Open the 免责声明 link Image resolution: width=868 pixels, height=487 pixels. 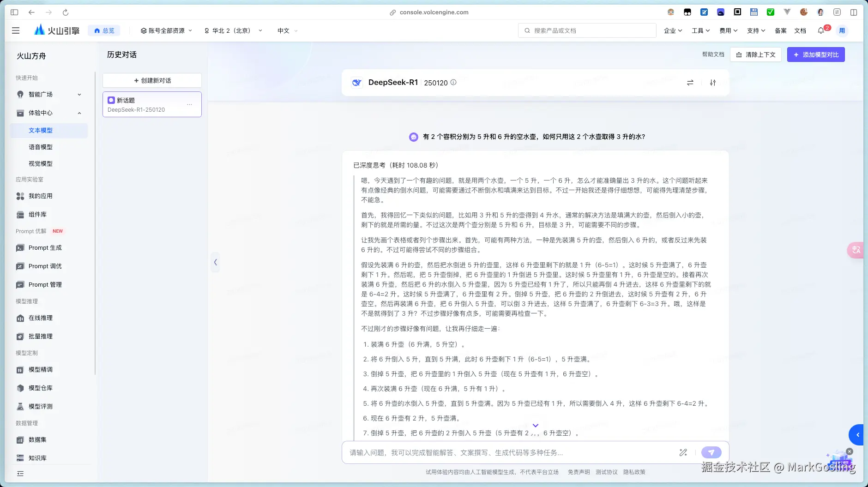(x=579, y=472)
